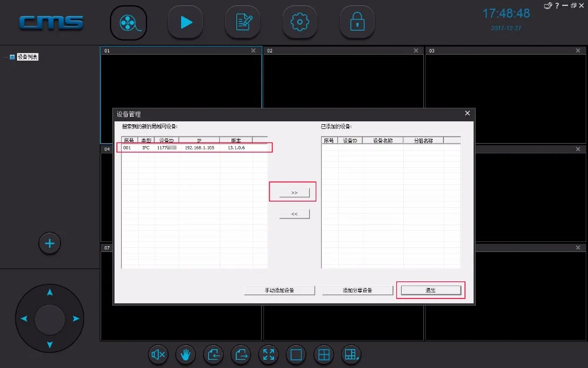Toggle single-screen view mode
Viewport: 588px width, 368px height.
click(296, 354)
